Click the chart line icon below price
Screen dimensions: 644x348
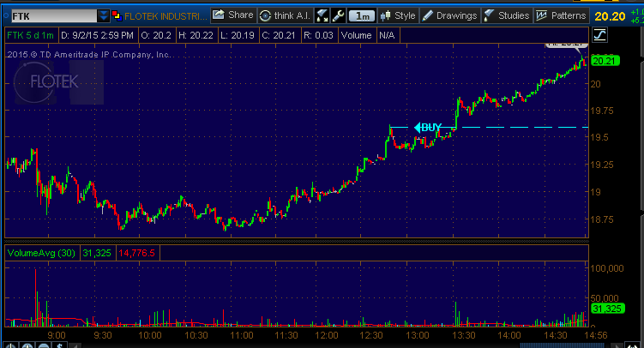pyautogui.click(x=599, y=34)
